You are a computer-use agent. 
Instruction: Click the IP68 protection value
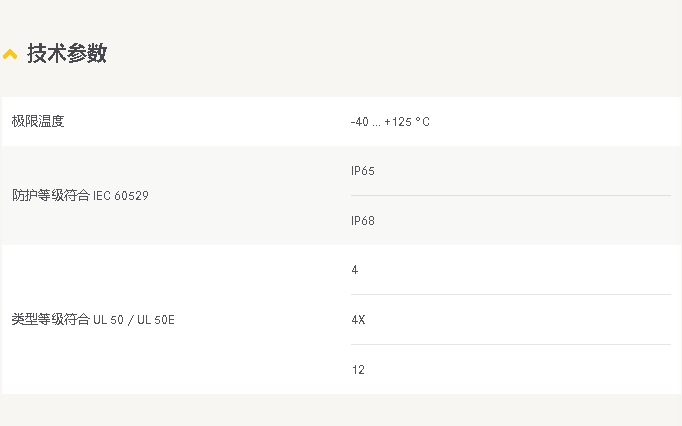363,221
